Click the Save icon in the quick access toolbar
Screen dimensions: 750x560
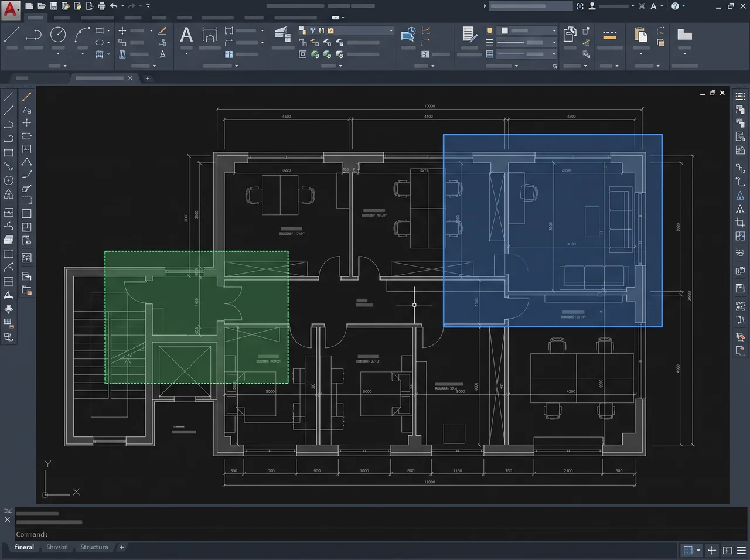pos(54,6)
